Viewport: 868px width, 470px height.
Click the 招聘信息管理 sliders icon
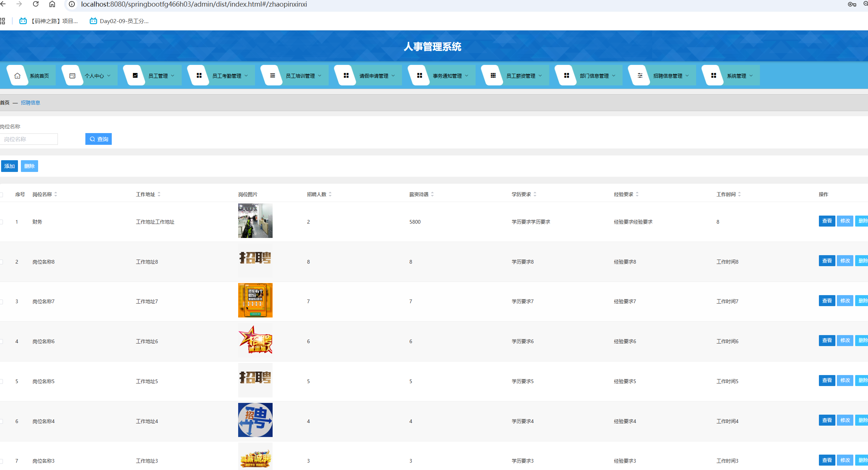(640, 75)
